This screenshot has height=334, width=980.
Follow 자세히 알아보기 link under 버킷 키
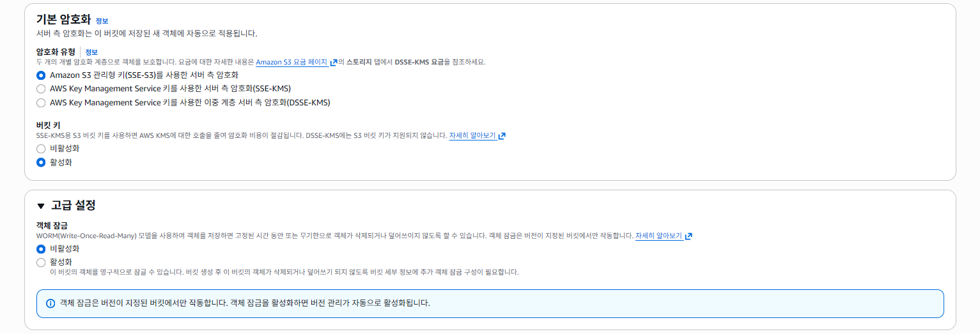pyautogui.click(x=472, y=136)
